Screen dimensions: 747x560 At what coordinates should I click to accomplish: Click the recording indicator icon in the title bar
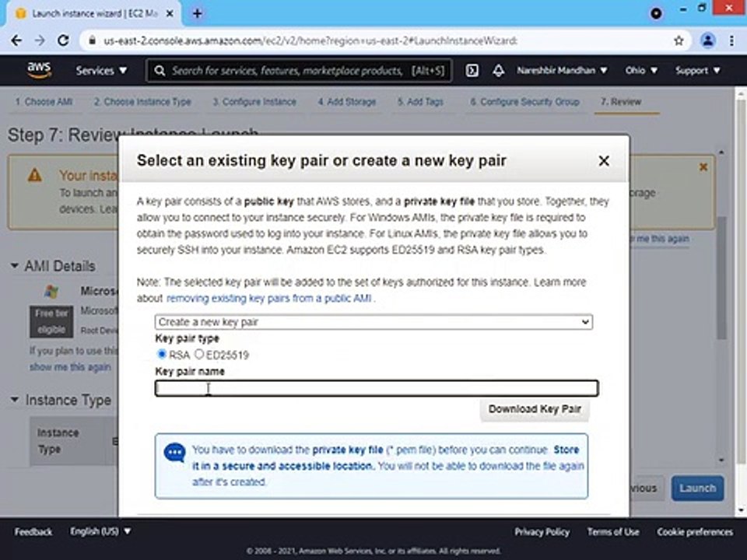[x=656, y=14]
